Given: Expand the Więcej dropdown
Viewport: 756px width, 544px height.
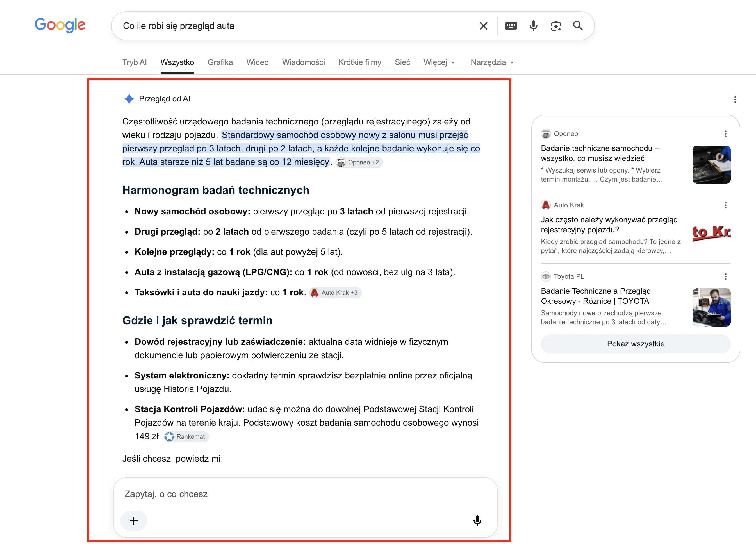Looking at the screenshot, I should pos(439,62).
